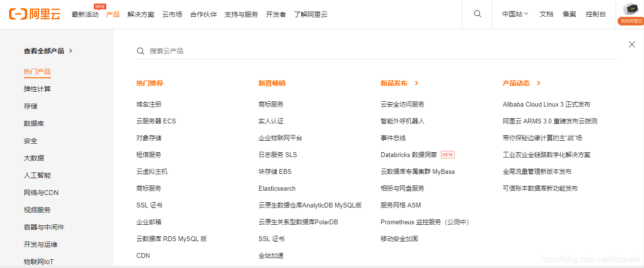Click arrow next to 新品发布
This screenshot has height=268, width=644.
(417, 83)
